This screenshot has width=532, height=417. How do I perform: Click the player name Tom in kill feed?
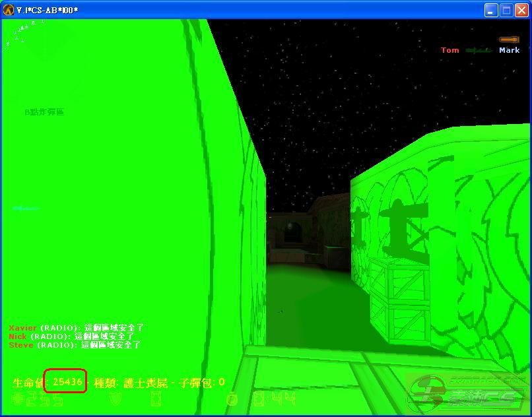(x=450, y=50)
